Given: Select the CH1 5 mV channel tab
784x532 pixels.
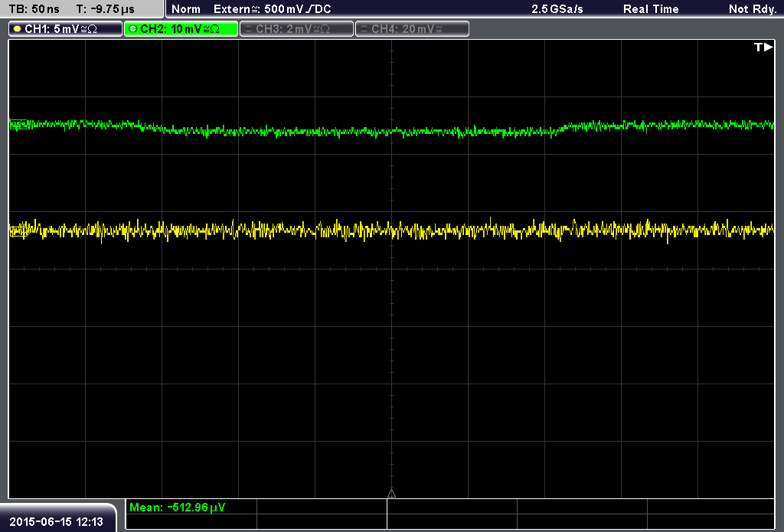Looking at the screenshot, I should [65, 29].
